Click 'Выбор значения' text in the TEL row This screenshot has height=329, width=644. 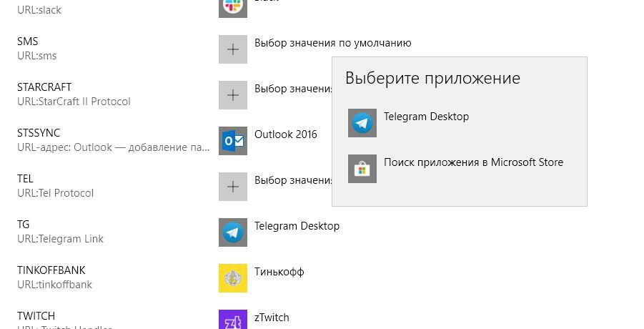[x=293, y=180]
